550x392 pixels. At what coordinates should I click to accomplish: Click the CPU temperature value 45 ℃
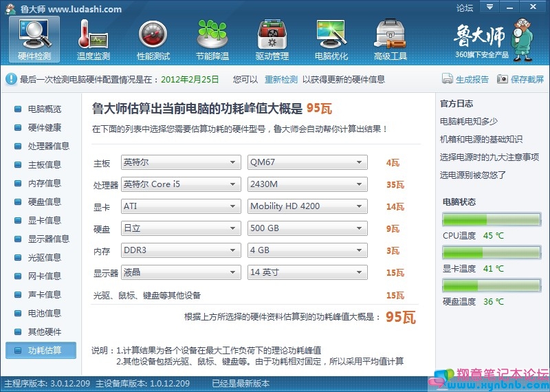tap(493, 235)
